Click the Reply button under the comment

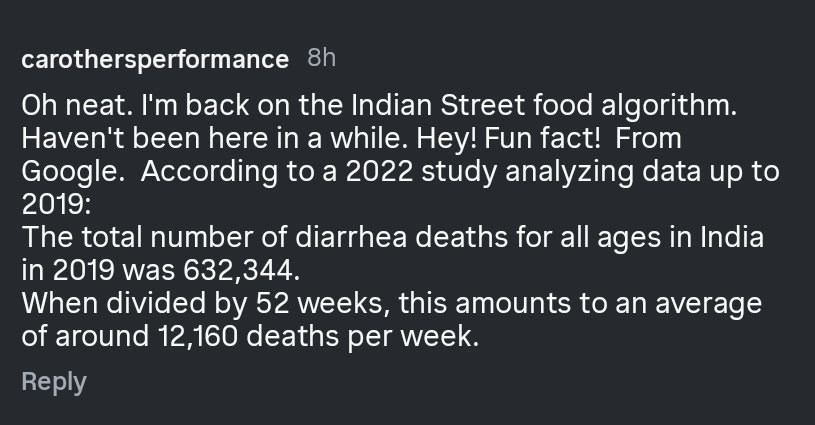click(54, 382)
